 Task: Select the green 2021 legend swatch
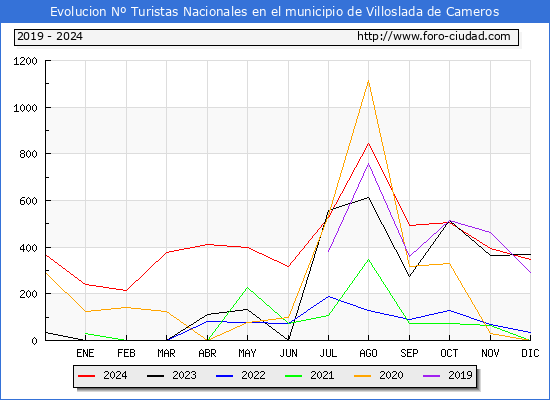tap(294, 376)
